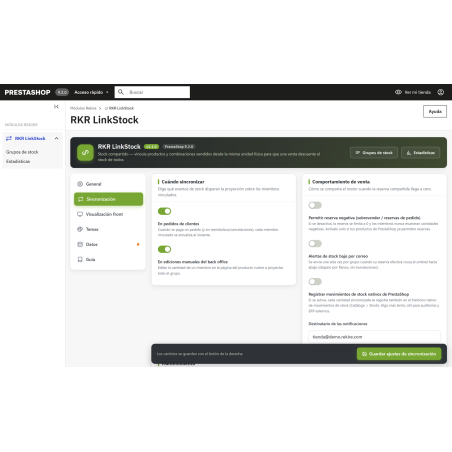
Task: Click the Temas palette icon
Action: [x=80, y=229]
